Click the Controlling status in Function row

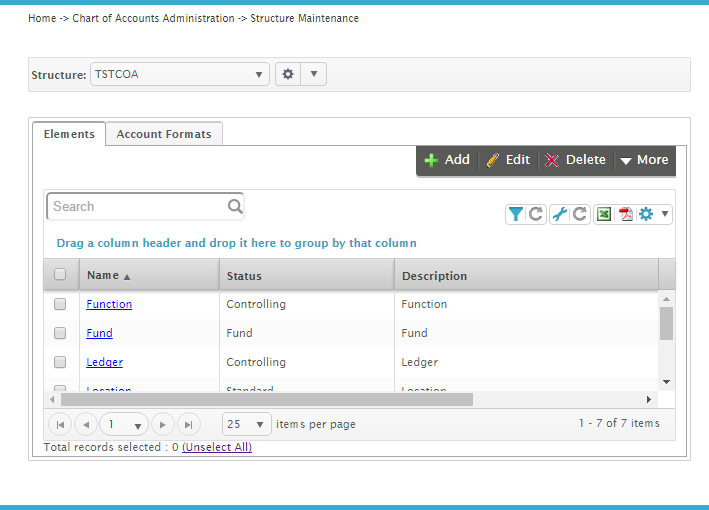[x=256, y=304]
